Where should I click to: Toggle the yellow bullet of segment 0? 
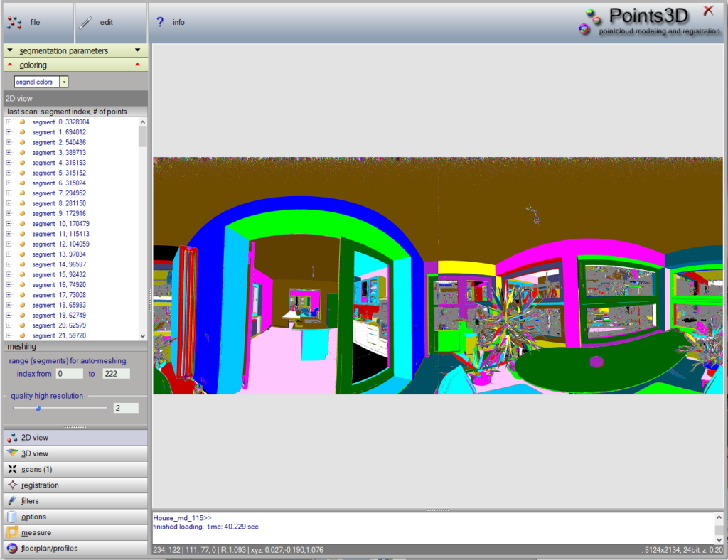pos(22,122)
